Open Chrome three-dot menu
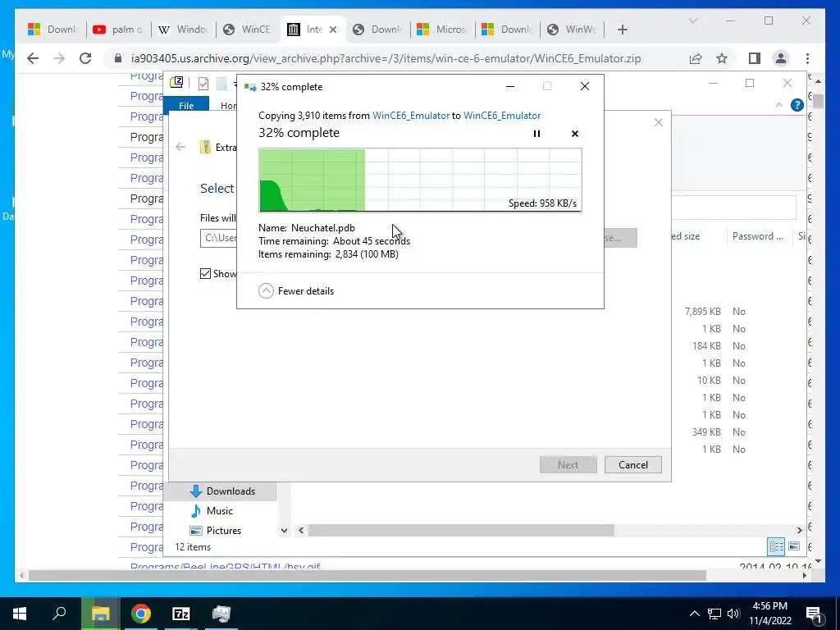The image size is (840, 630). (x=807, y=58)
